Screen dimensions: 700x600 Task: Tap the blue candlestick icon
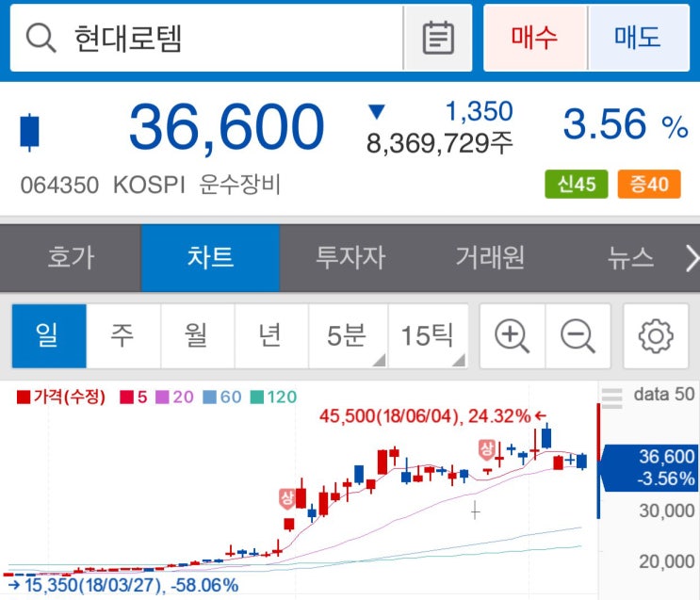[29, 133]
